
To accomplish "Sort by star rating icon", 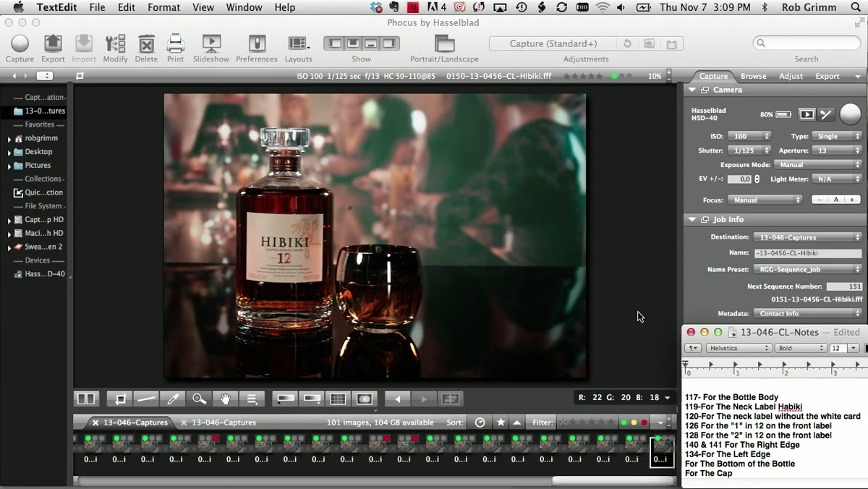I will coord(501,422).
